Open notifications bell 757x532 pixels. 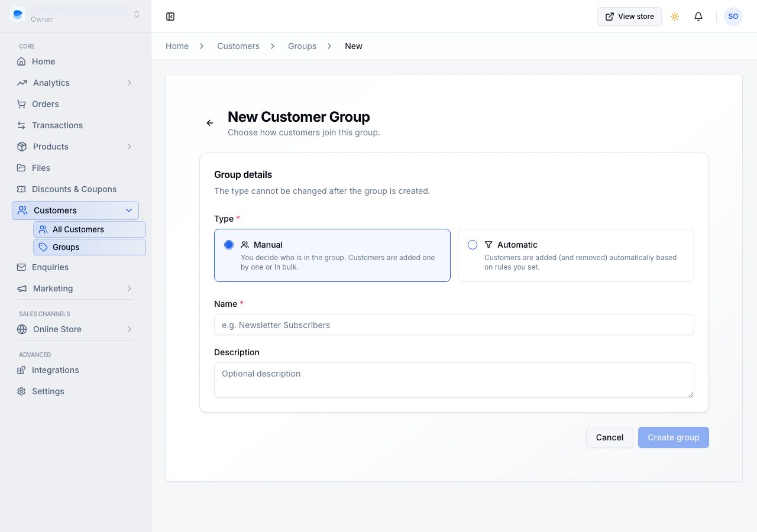(x=698, y=17)
